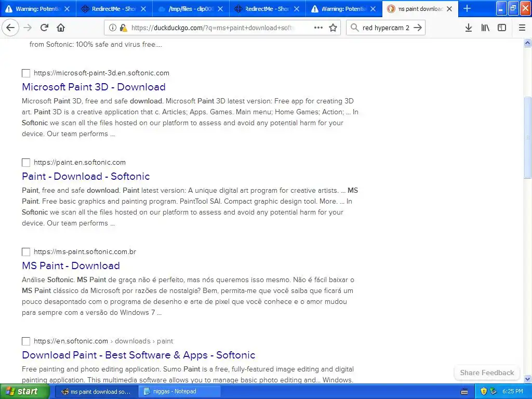Viewport: 532px width, 399px height.
Task: Open the browser home page
Action: [x=61, y=28]
